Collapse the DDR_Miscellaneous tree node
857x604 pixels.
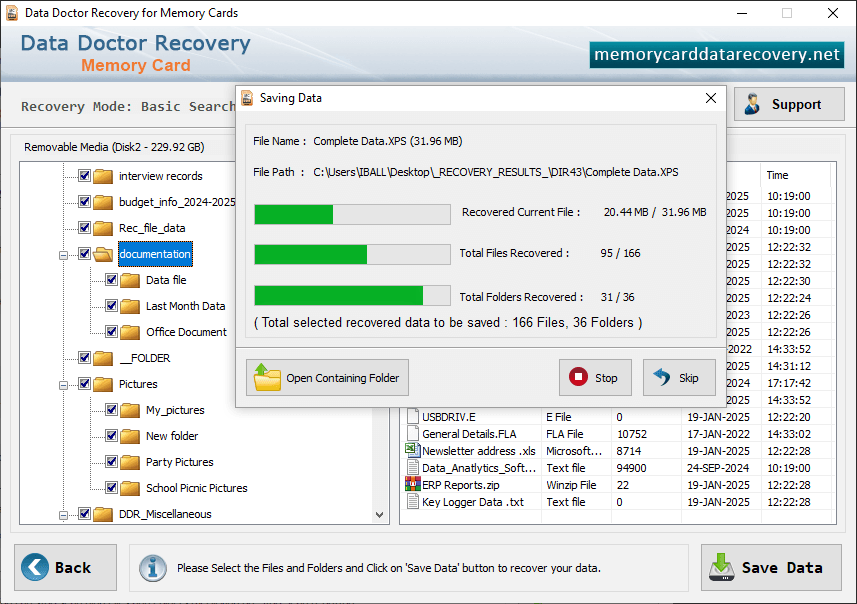click(x=63, y=515)
